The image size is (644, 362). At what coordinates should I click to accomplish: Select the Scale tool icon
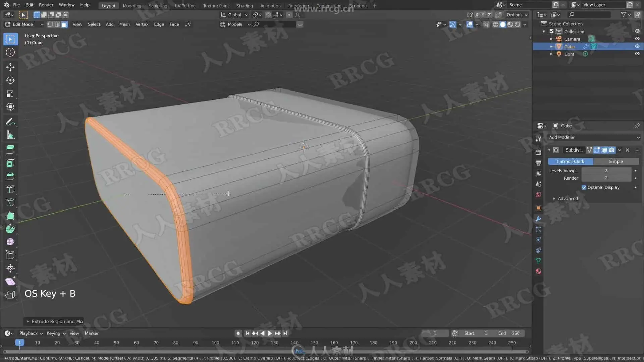10,94
